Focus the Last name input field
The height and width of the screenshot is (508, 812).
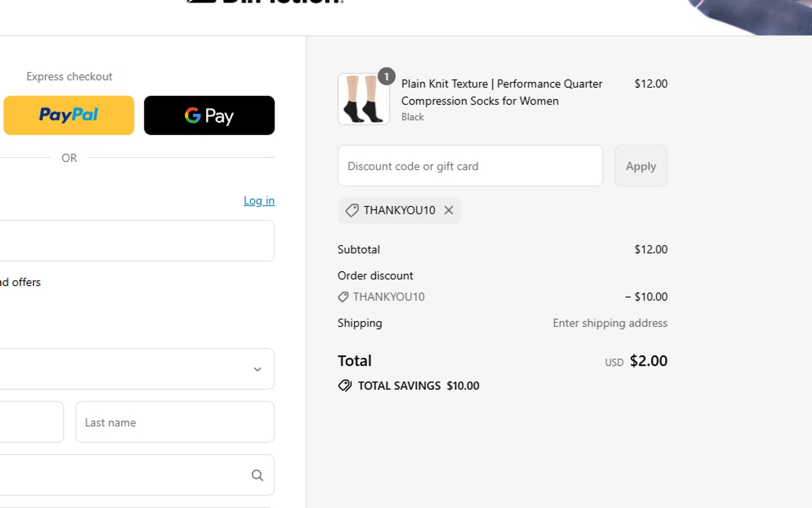(x=175, y=422)
